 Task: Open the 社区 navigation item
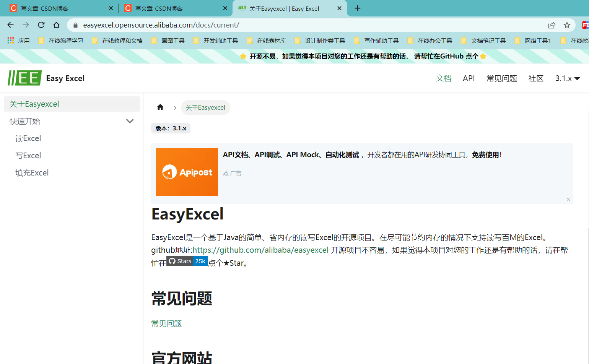pyautogui.click(x=536, y=78)
